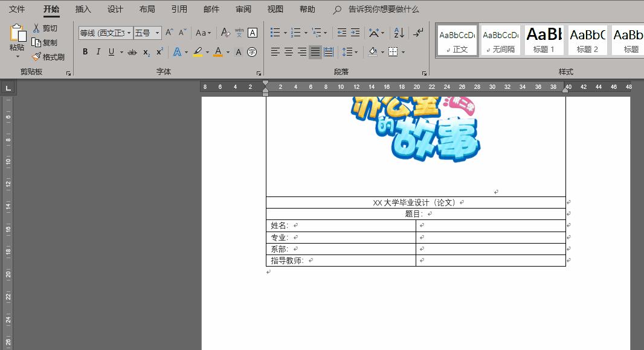Click the 复制 copy button

click(x=48, y=44)
